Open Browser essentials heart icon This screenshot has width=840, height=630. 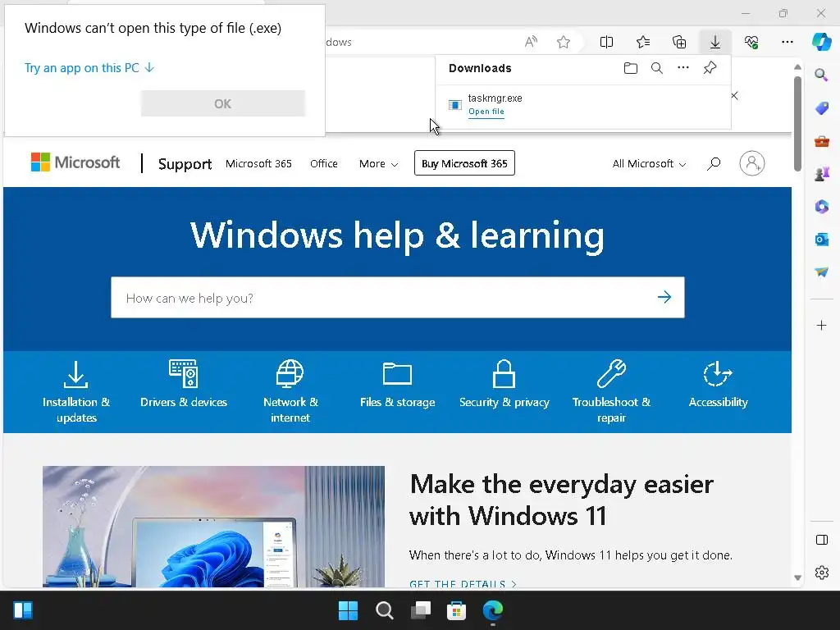(751, 42)
